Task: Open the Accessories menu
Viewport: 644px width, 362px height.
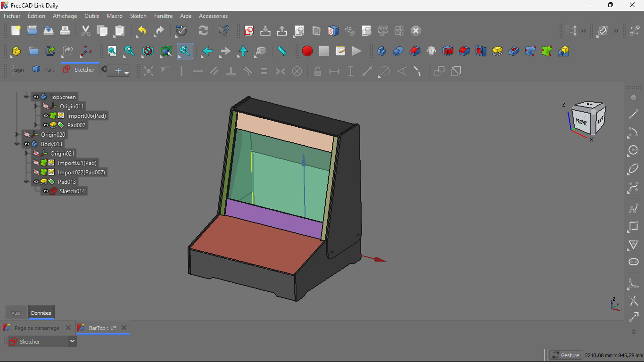Action: (213, 16)
